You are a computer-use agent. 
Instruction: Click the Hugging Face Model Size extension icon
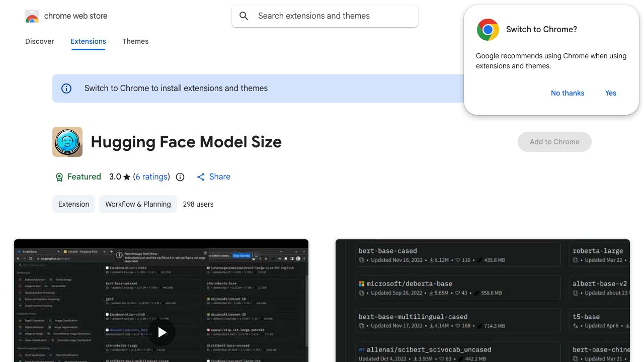(67, 142)
